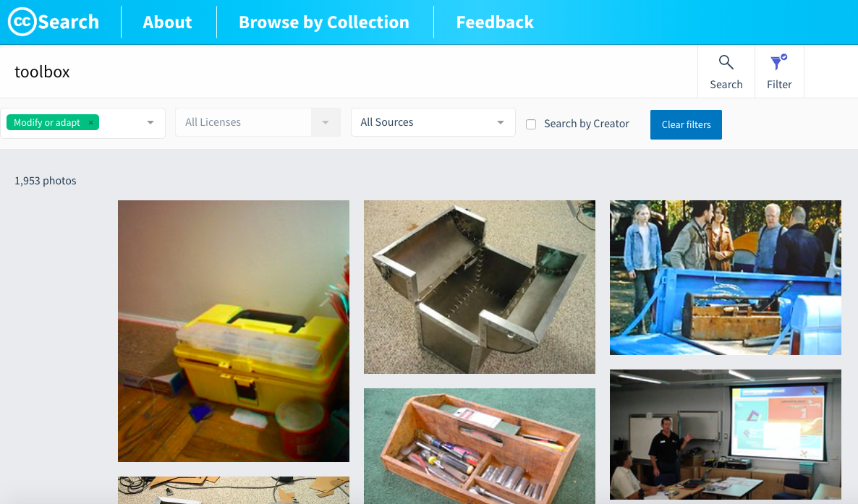Image resolution: width=858 pixels, height=504 pixels.
Task: Expand the use-type dropdown arrow
Action: click(150, 123)
